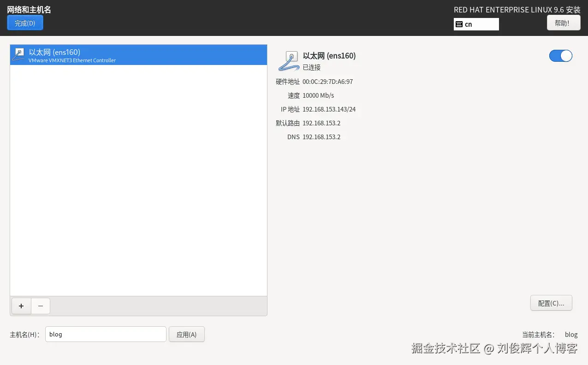Image resolution: width=588 pixels, height=365 pixels.
Task: Apply hostname with 应用(A) button
Action: (187, 335)
